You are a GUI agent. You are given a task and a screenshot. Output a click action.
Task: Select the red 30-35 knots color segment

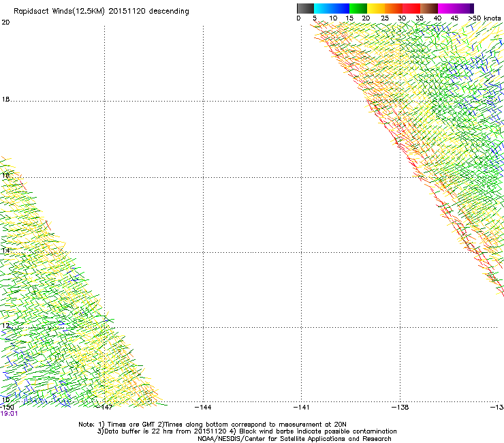point(411,8)
